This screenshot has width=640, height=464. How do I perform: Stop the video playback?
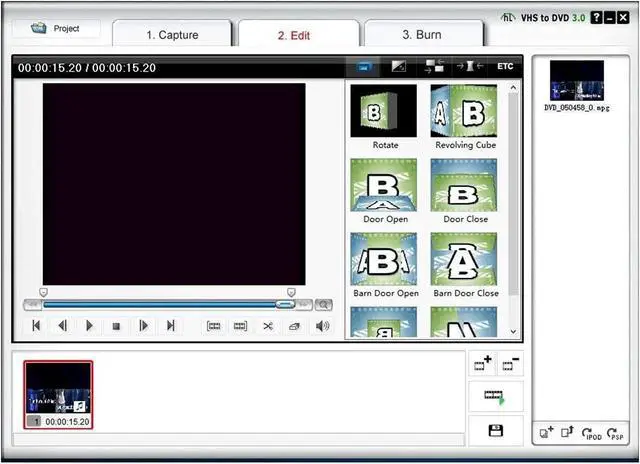pyautogui.click(x=116, y=326)
